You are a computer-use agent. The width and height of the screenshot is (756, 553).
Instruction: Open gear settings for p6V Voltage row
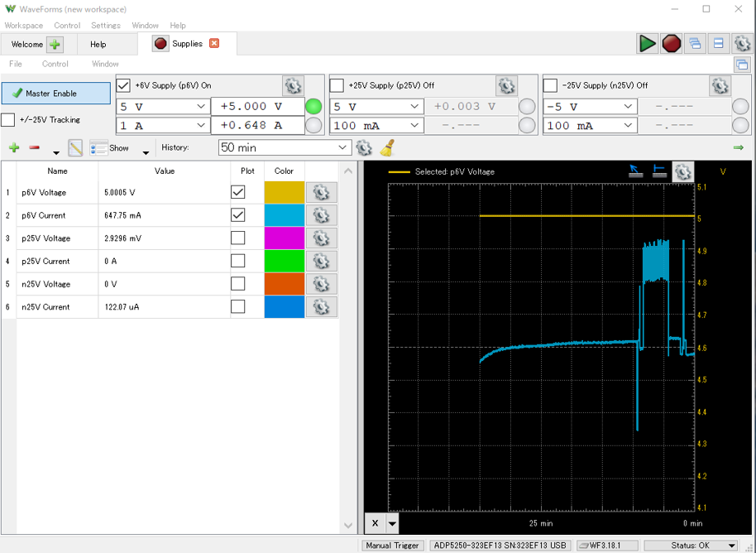click(x=321, y=192)
